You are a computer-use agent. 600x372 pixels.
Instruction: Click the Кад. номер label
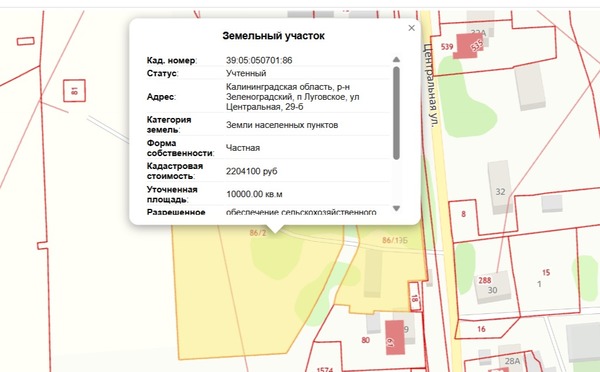click(x=171, y=60)
